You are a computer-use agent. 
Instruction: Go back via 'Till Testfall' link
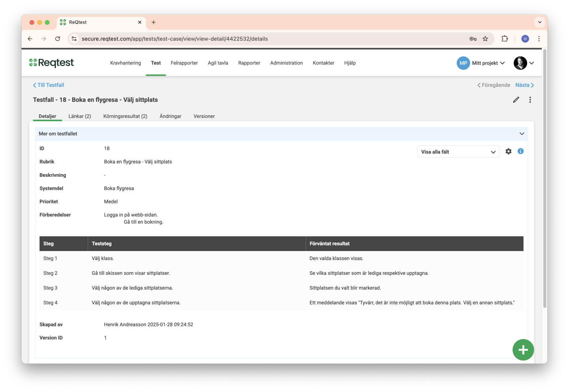click(49, 85)
